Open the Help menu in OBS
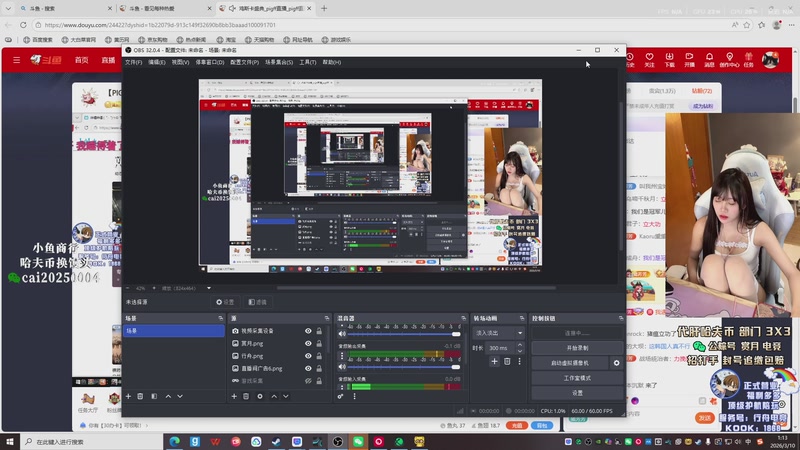 coord(332,62)
